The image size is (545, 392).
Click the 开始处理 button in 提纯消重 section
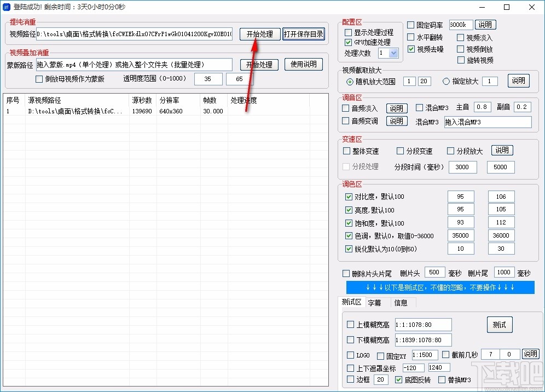click(259, 34)
